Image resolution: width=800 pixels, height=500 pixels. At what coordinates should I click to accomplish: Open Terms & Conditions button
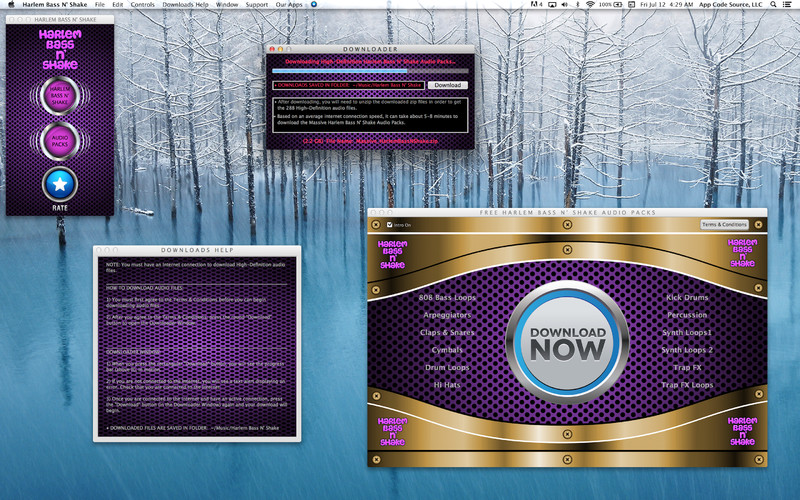pyautogui.click(x=724, y=224)
